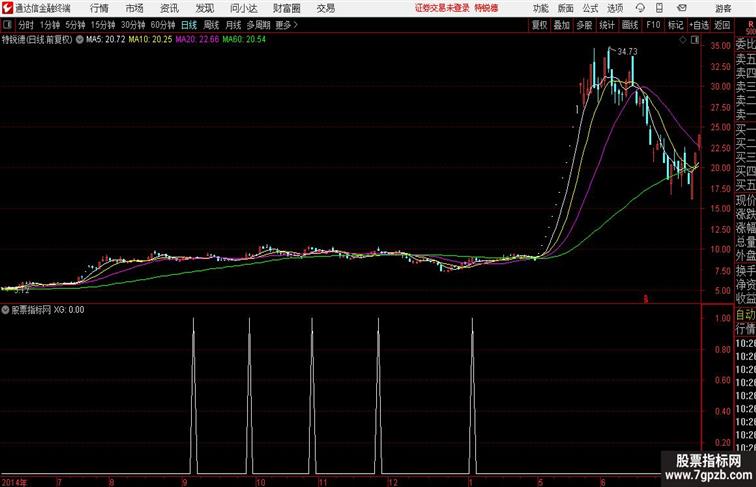
Task: Open the 功能 menu
Action: [540, 8]
